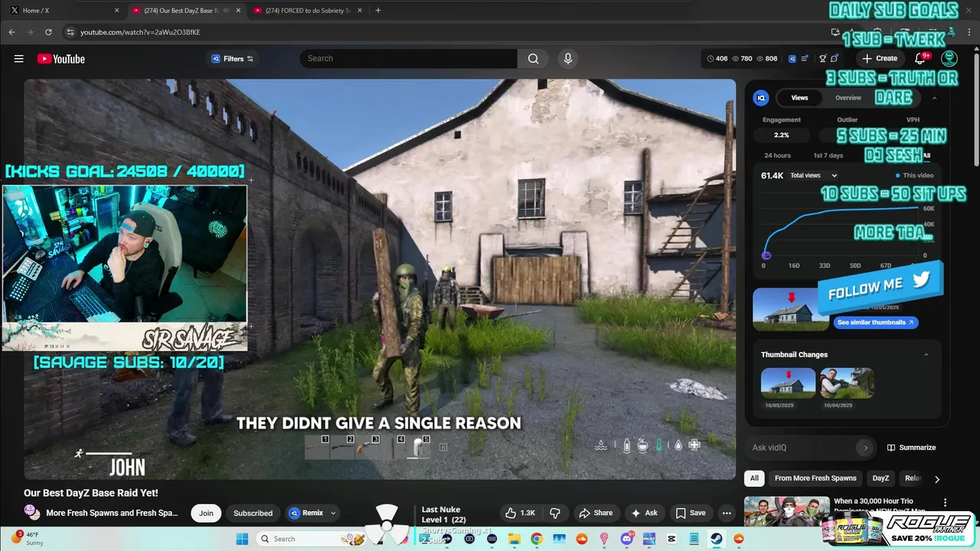Open the YouTube guide hamburger menu
This screenshot has width=980, height=551.
click(19, 59)
